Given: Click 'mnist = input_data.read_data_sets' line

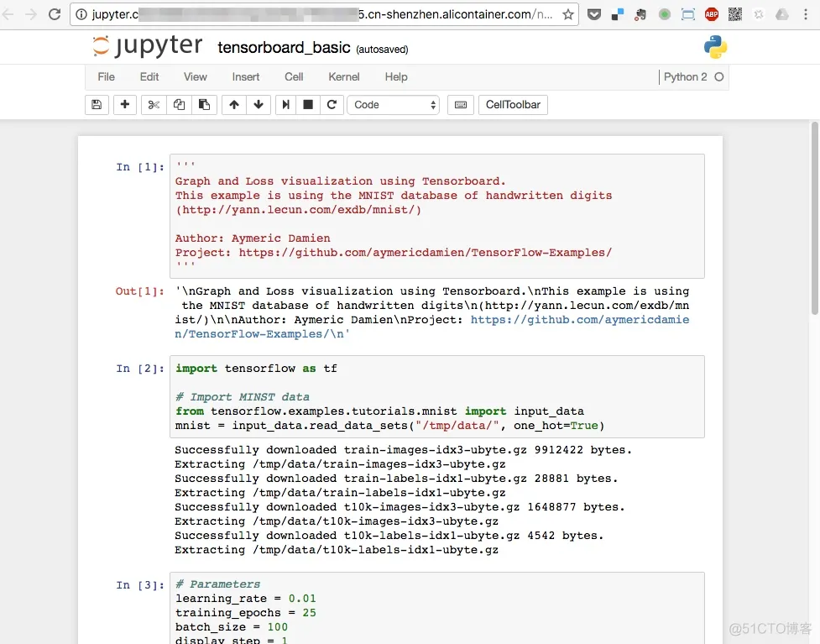Looking at the screenshot, I should 389,426.
